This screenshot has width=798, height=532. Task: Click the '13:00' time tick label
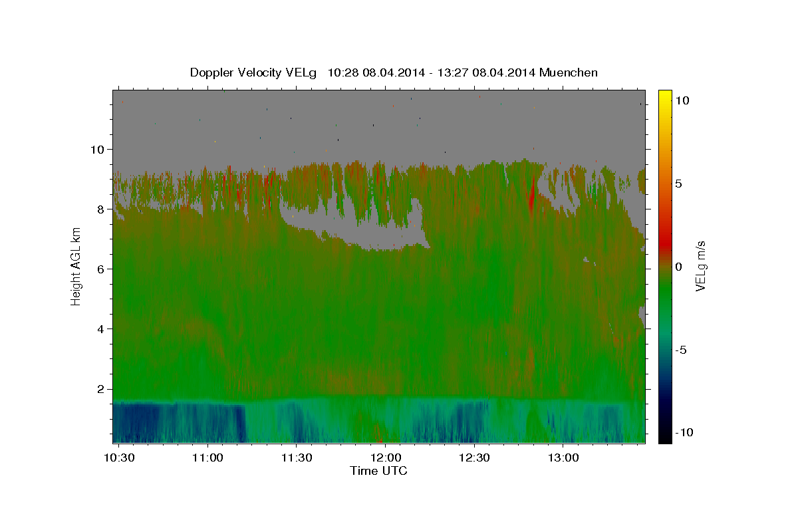pos(563,458)
